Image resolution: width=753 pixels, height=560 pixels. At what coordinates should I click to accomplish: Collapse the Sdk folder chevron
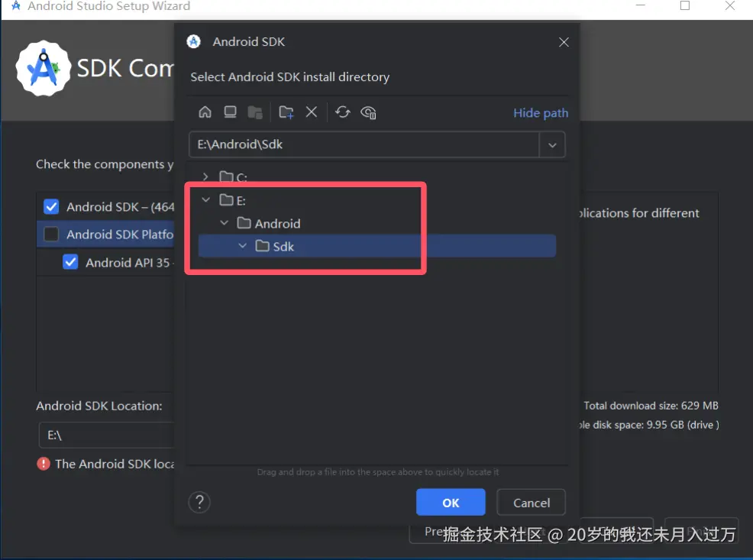(243, 246)
